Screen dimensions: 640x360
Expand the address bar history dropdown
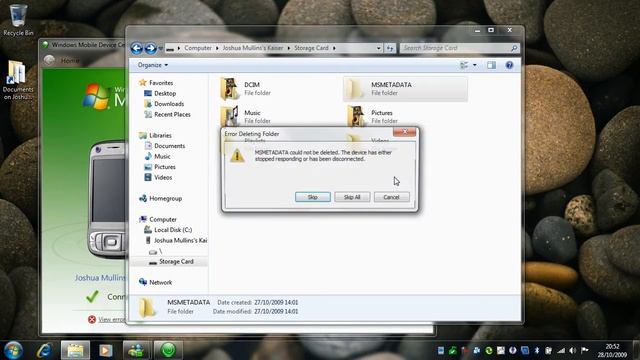[379, 48]
